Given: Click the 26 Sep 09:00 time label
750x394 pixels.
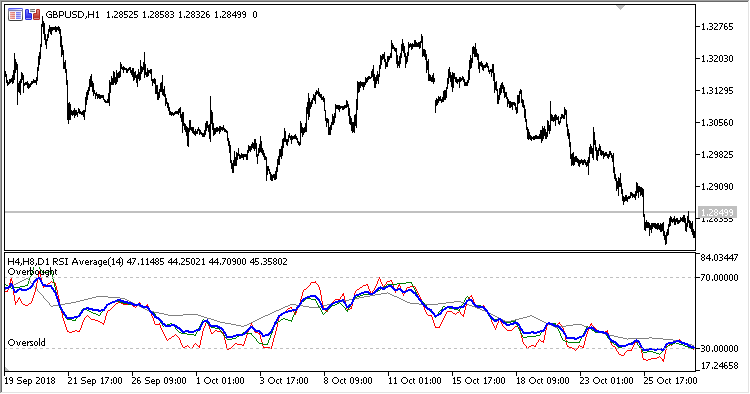Looking at the screenshot, I should tap(159, 381).
